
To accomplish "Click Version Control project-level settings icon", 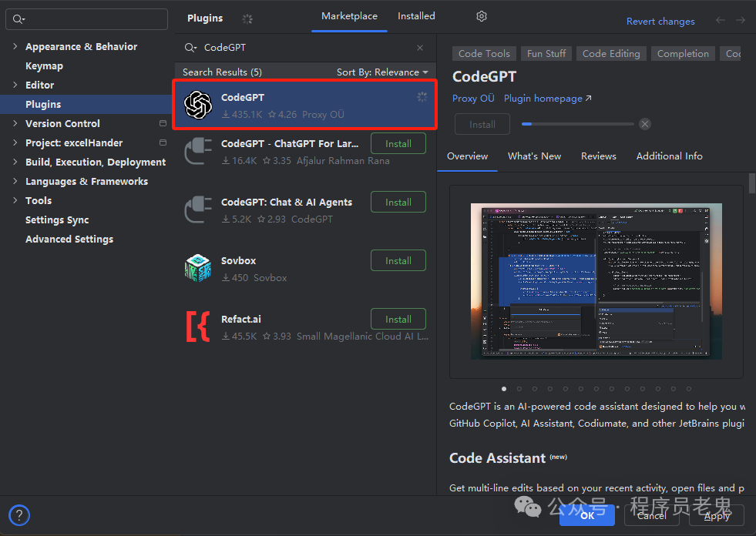I will pos(163,123).
